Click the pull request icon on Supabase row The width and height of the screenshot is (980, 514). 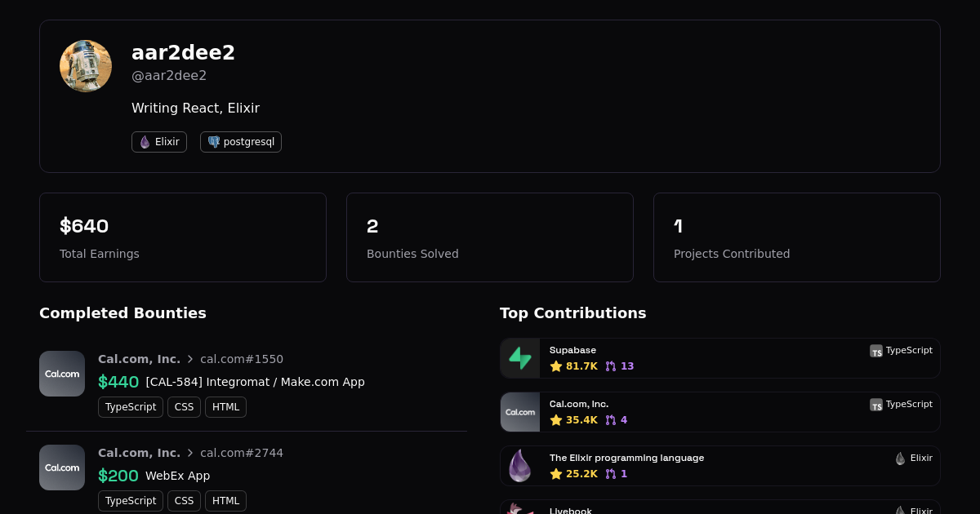click(611, 366)
